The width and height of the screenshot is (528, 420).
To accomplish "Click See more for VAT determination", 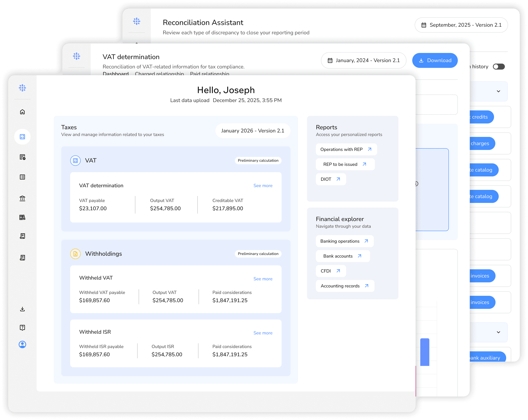I will click(x=263, y=186).
